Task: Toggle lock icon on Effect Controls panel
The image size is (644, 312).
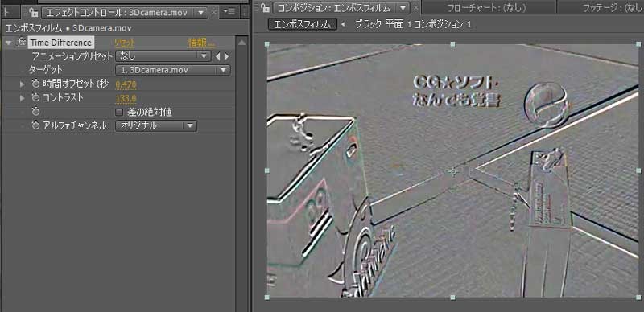Action: click(x=33, y=13)
